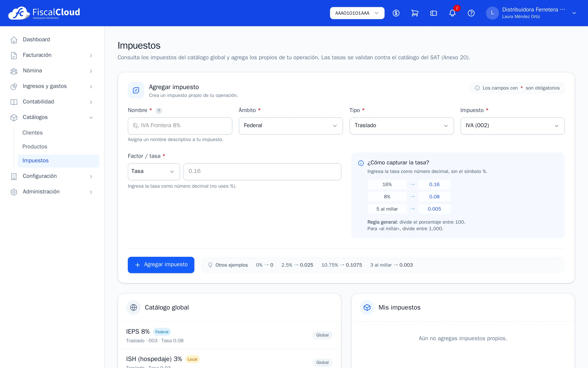Collapse the Catálogos sidebar section

91,118
